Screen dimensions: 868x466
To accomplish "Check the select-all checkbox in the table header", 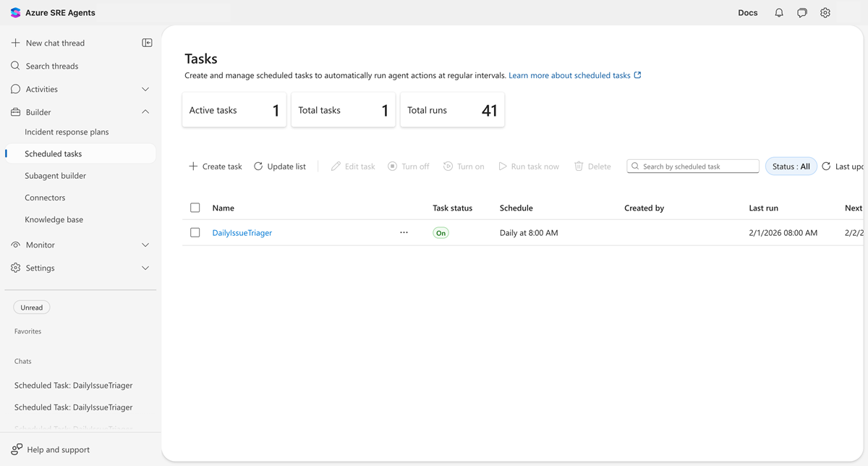I will [x=195, y=208].
